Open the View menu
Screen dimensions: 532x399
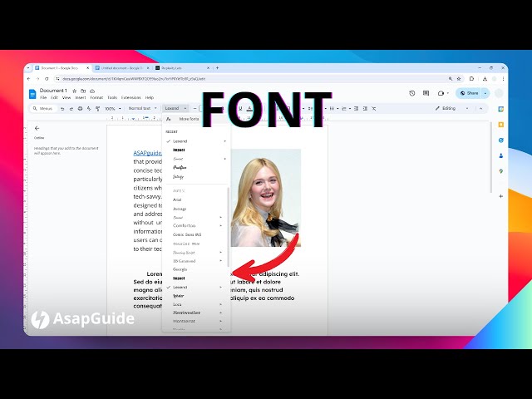point(66,97)
